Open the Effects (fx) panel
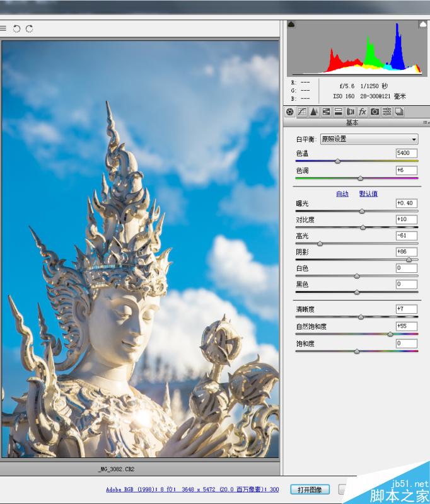 [x=363, y=112]
